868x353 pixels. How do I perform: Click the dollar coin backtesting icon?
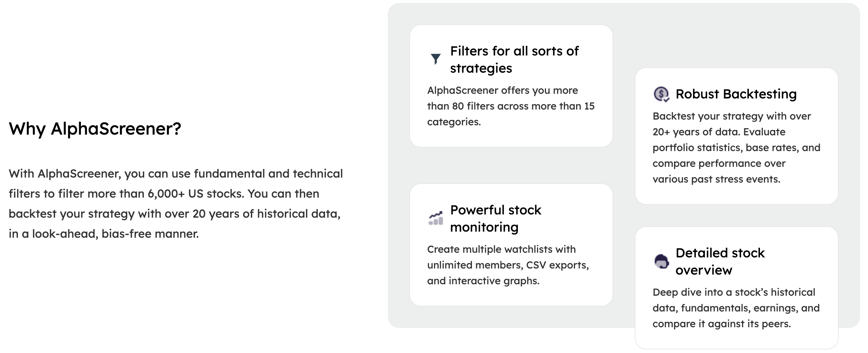coord(661,94)
